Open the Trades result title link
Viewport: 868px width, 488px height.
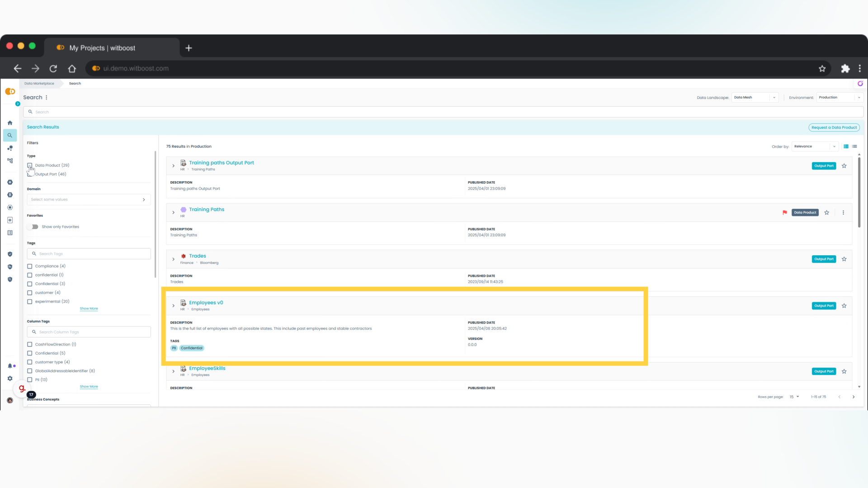coord(198,256)
